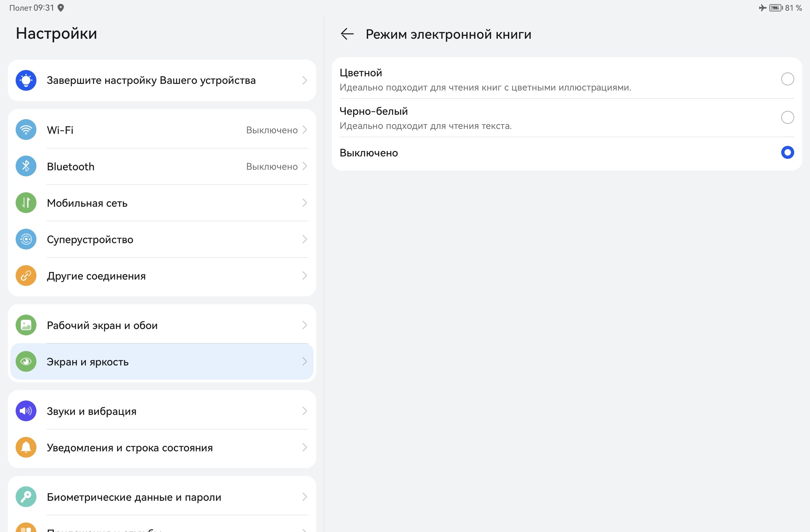Viewport: 810px width, 532px height.
Task: Open Мобильная сеть settings
Action: coord(162,203)
